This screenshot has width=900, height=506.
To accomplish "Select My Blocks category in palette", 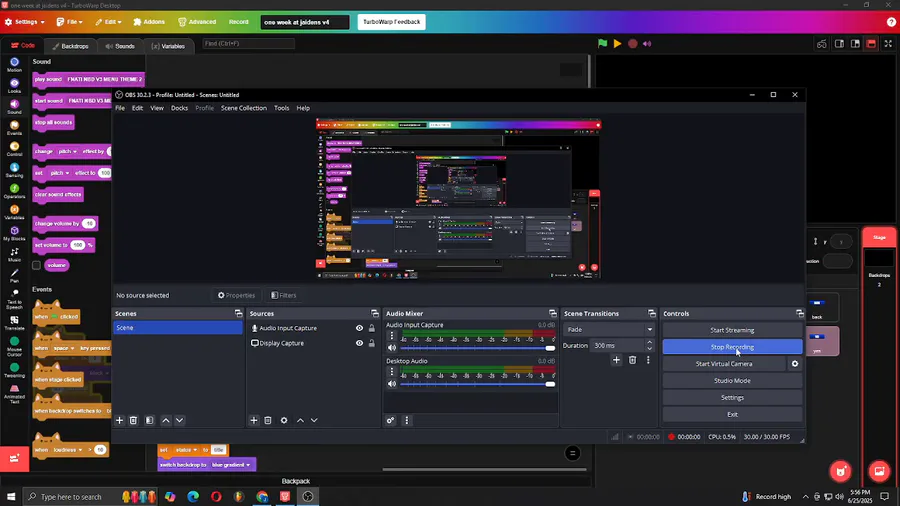I will click(x=14, y=233).
